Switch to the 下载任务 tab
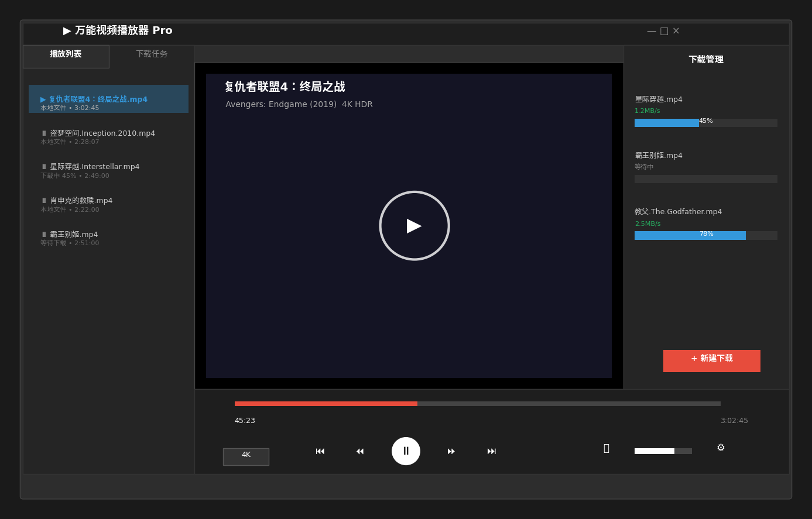The height and width of the screenshot is (519, 812). [152, 53]
